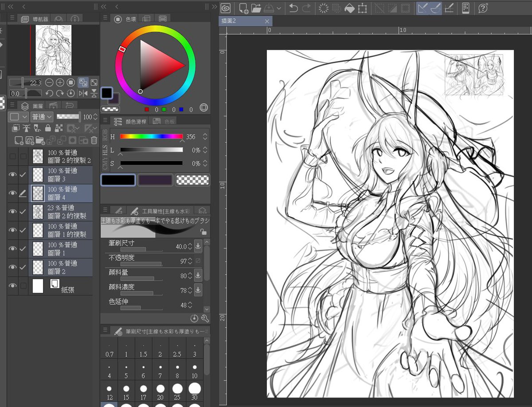Adjust hue H value stepper 356
532x407 pixels.
coord(204,137)
